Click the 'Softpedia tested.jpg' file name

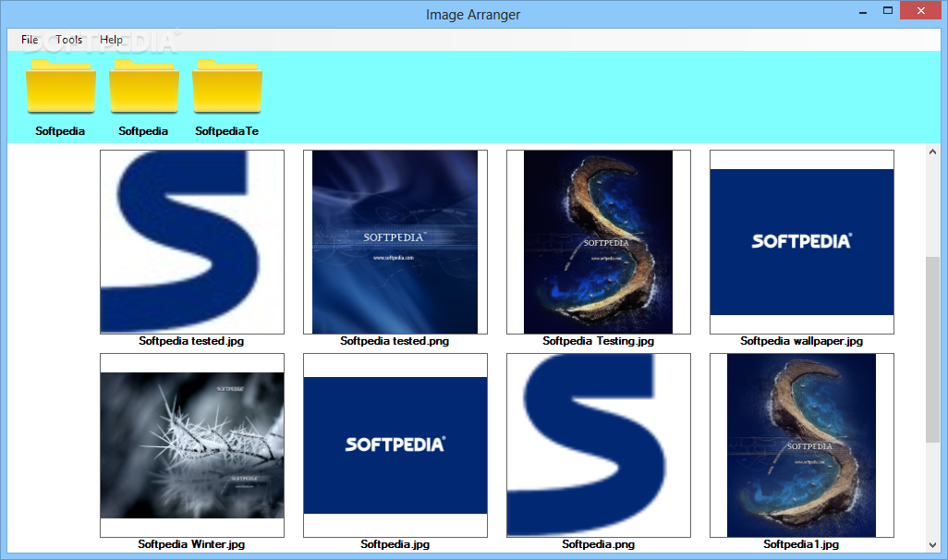tap(191, 341)
